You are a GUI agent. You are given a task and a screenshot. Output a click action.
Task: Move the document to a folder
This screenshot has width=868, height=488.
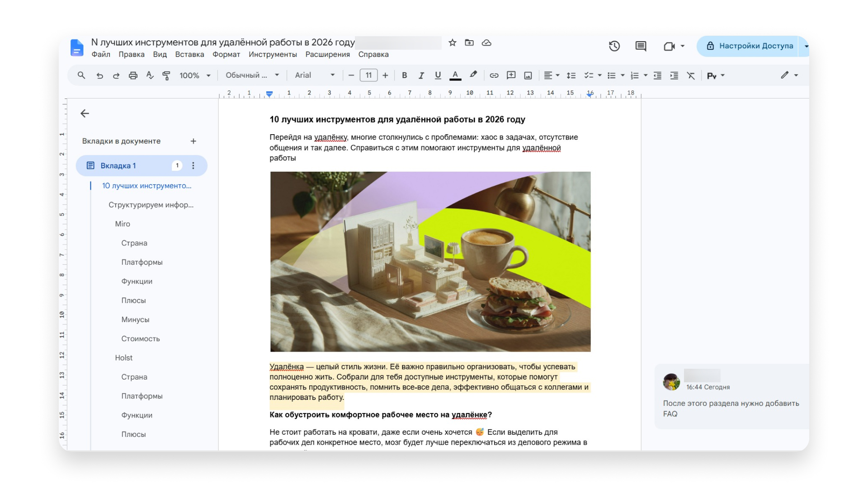click(469, 42)
